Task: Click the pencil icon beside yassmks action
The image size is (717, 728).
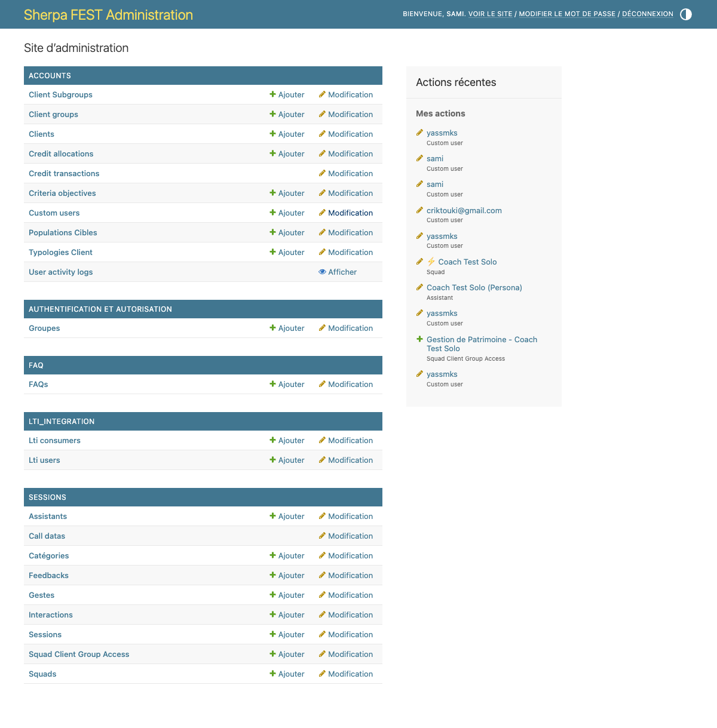Action: tap(419, 133)
